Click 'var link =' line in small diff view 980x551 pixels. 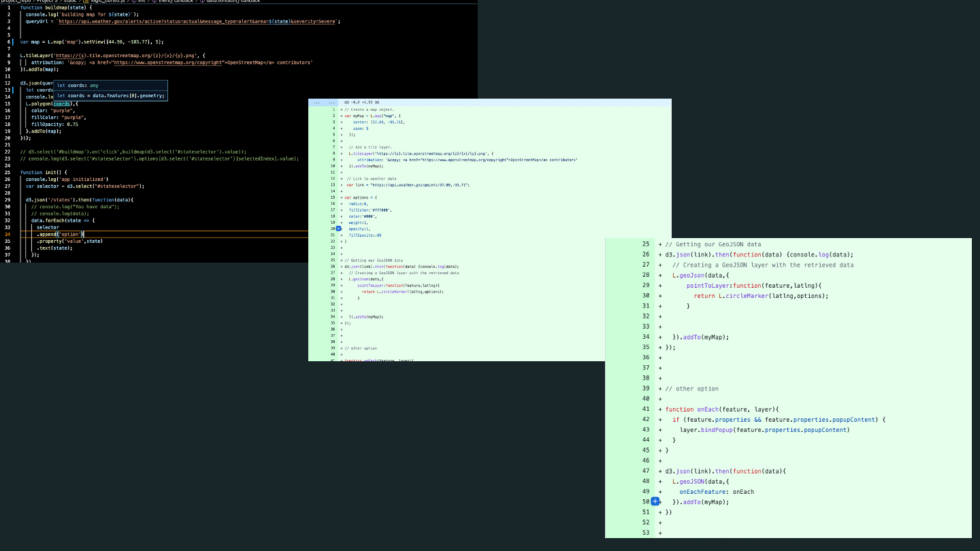[408, 185]
